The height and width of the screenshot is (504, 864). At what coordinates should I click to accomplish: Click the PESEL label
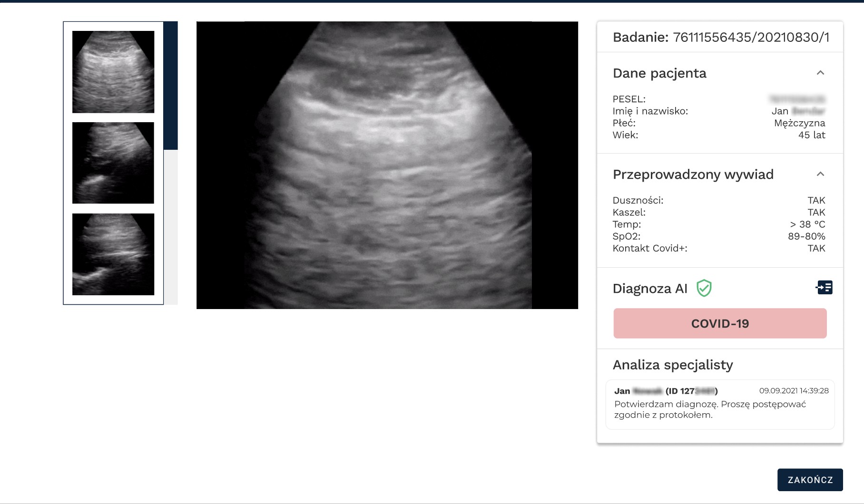[x=629, y=99]
